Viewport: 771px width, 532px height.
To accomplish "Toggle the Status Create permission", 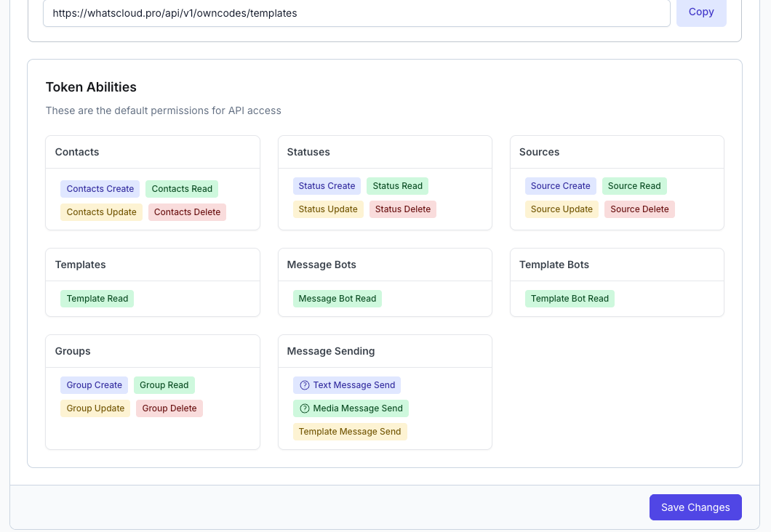I will click(x=327, y=186).
